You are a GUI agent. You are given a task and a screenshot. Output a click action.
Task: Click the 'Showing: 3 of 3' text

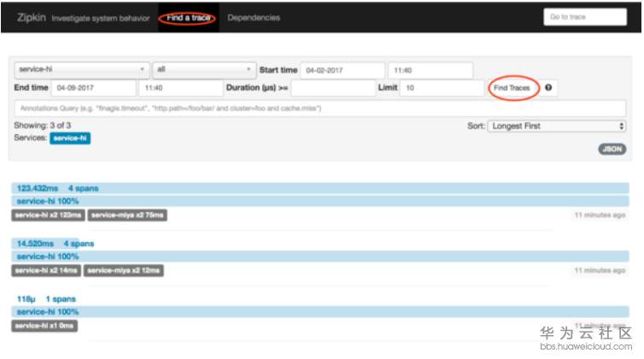pos(43,125)
